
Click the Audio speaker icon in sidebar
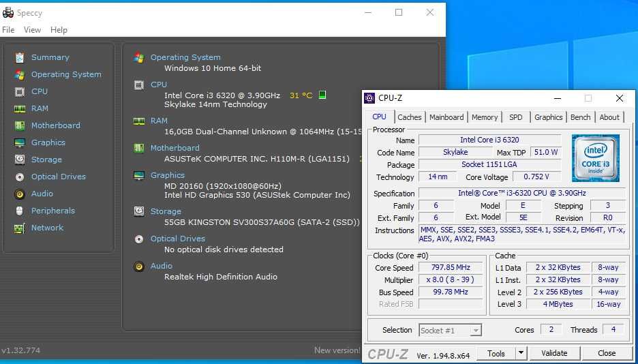20,194
